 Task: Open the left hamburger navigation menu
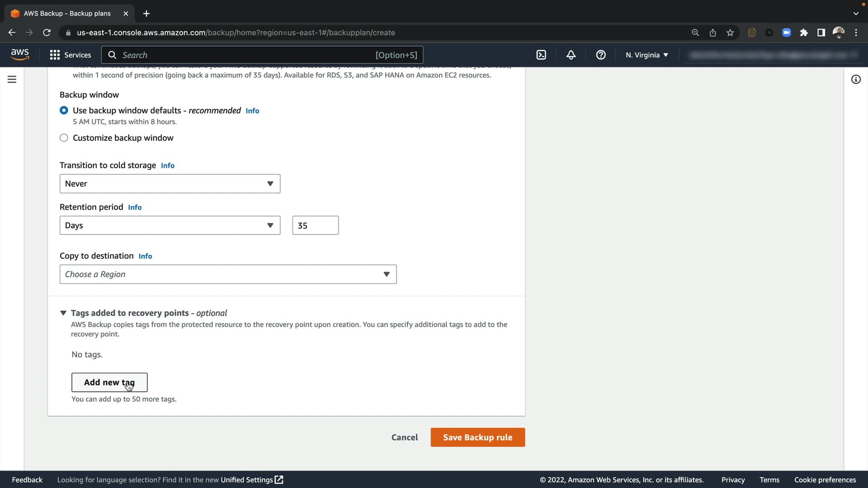tap(12, 80)
